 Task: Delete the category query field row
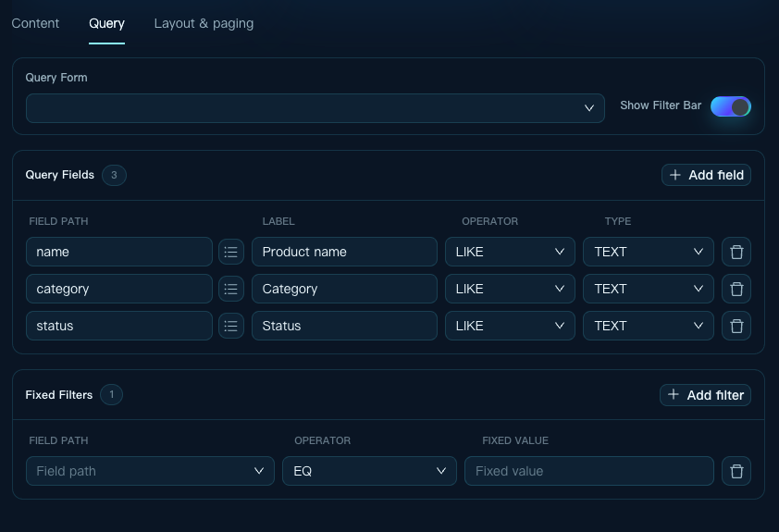[x=736, y=289]
